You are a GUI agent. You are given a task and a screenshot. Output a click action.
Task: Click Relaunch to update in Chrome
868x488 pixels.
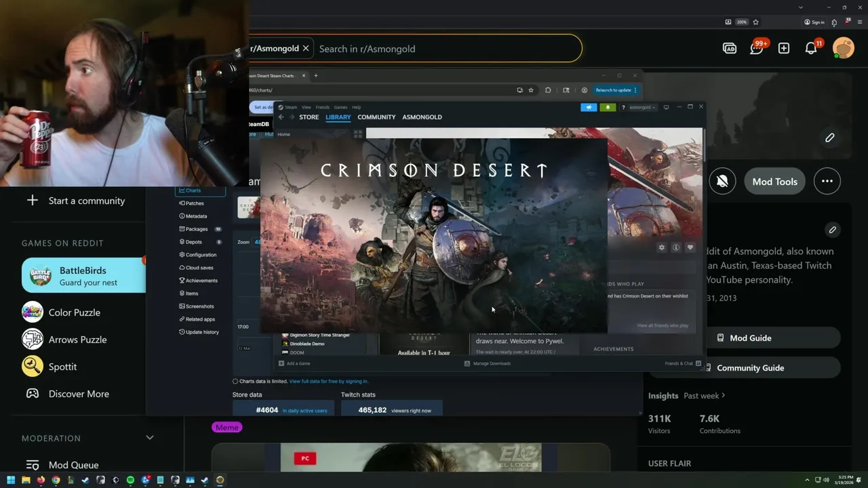[616, 90]
